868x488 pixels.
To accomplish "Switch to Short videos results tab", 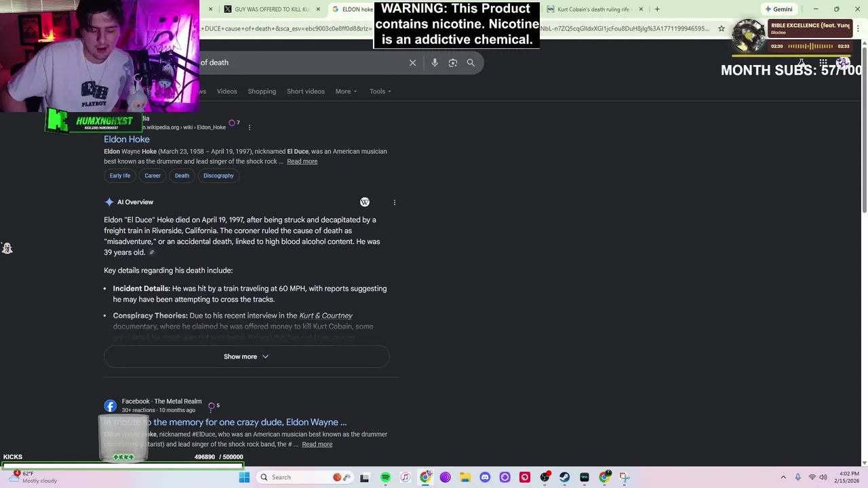I will [306, 91].
